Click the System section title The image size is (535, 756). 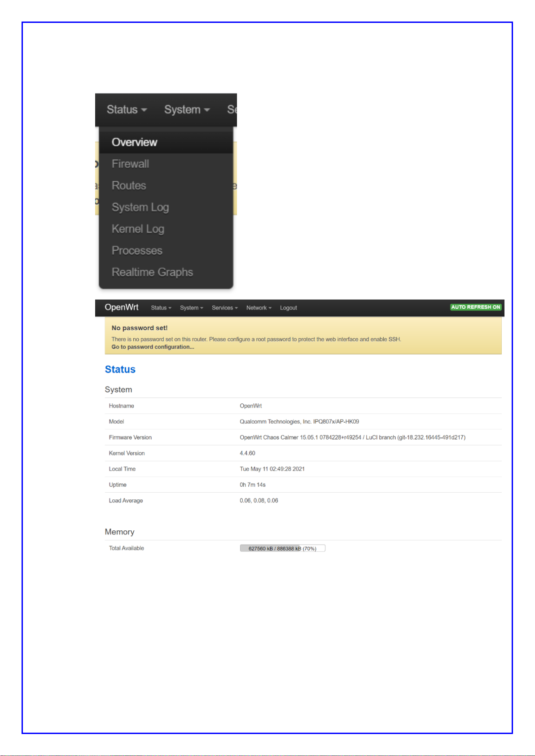coord(118,389)
